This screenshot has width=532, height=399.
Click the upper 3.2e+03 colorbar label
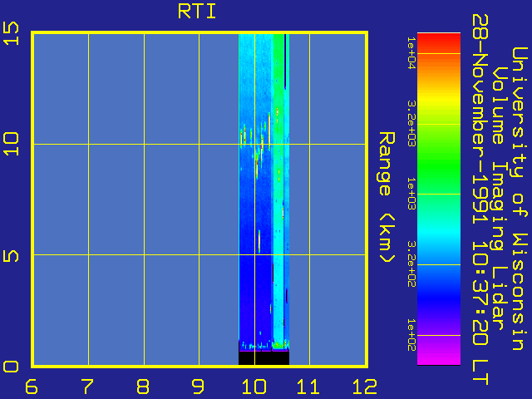(411, 124)
